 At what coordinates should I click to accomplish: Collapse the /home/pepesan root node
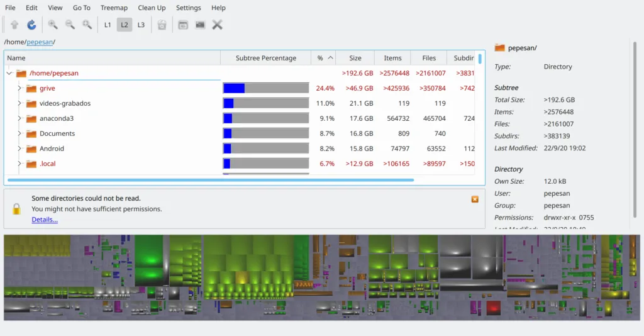point(9,74)
